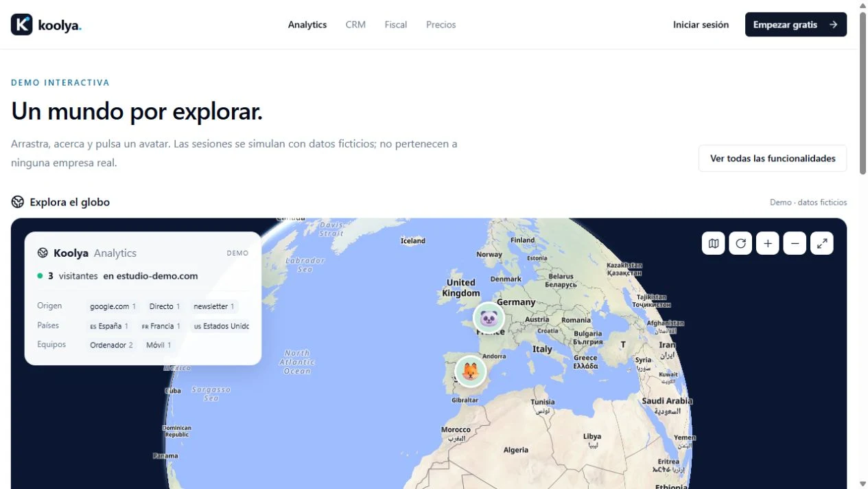Select the Estados Unidos country chip
The height and width of the screenshot is (489, 868).
point(220,326)
